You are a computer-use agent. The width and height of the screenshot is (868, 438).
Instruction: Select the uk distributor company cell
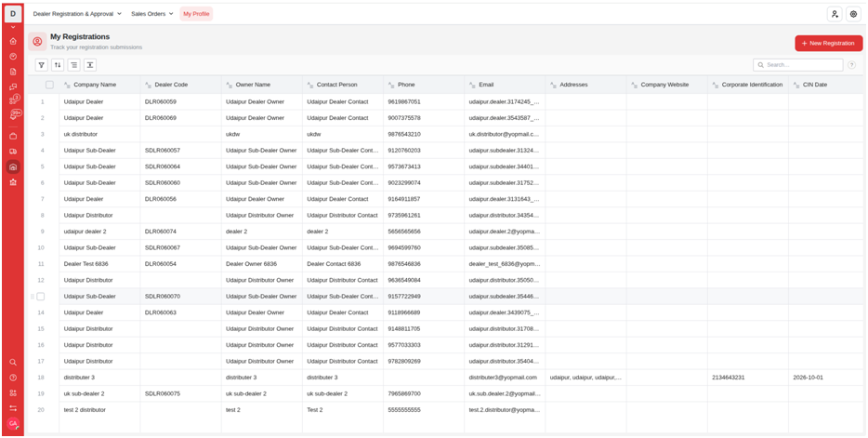click(x=99, y=134)
